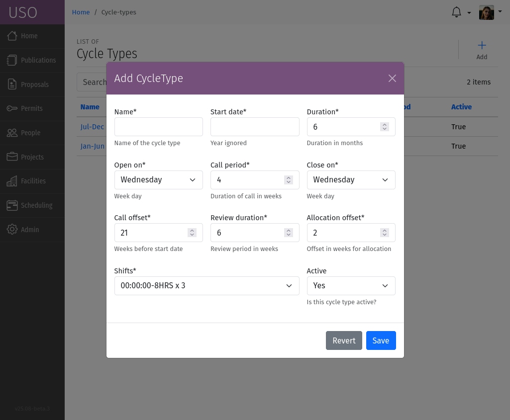Expand the notifications dropdown caret
The width and height of the screenshot is (510, 420).
(469, 13)
